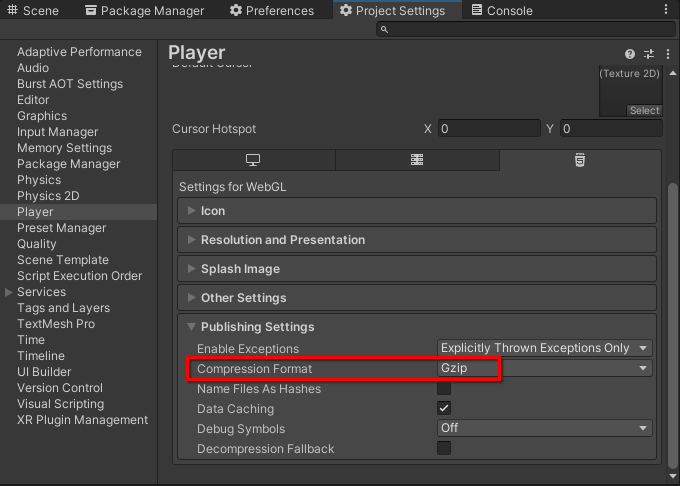Switch to the Package Manager tab
Image resolution: width=680 pixels, height=486 pixels.
point(144,10)
